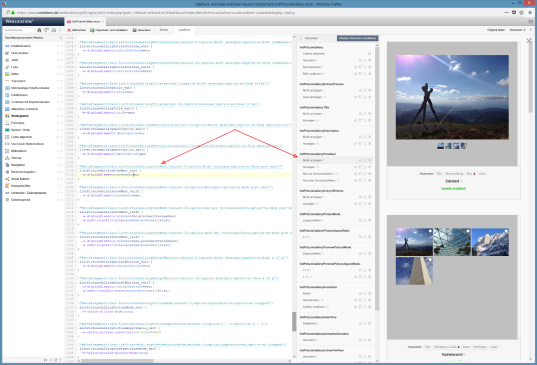Screen dimensions: 537x365
Task: Open the glass dome thumbnail in Kachelansicht preview
Action: pos(452,242)
